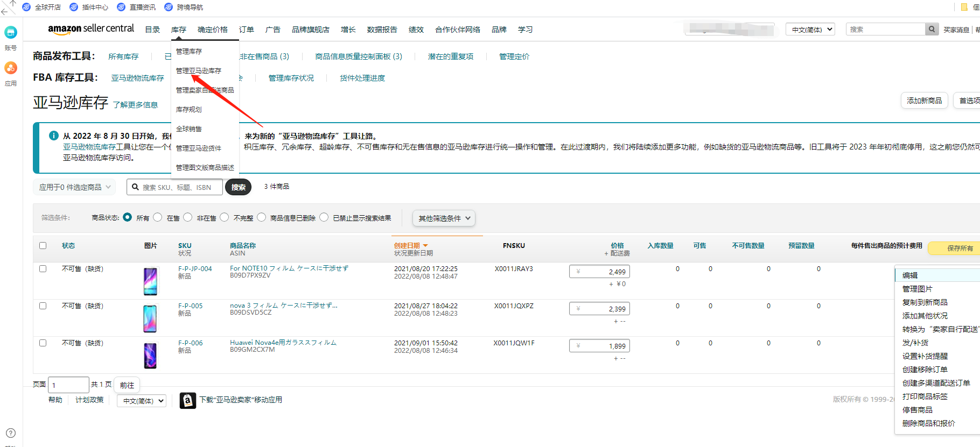Screen dimensions: 980x447
Task: Select the 不完整 status radio button
Action: coord(225,217)
